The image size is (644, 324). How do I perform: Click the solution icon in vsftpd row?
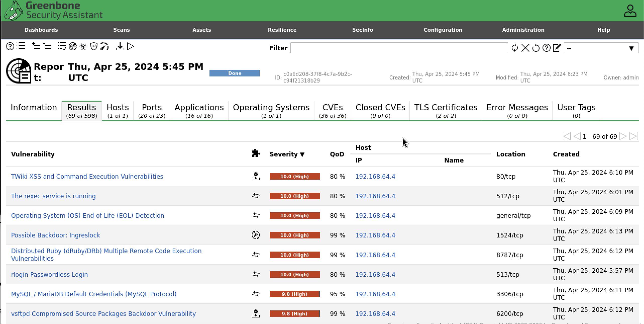point(255,313)
